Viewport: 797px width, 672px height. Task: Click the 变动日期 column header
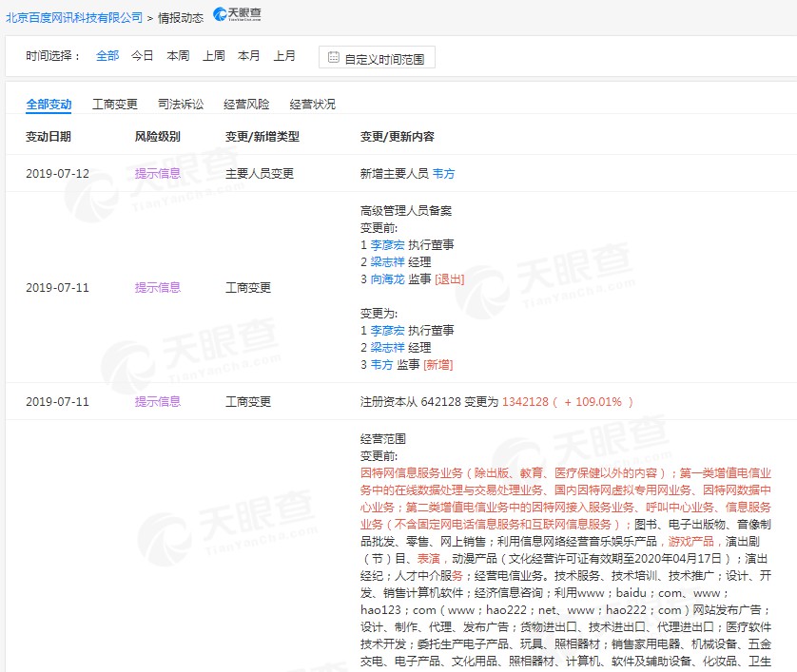(49, 137)
